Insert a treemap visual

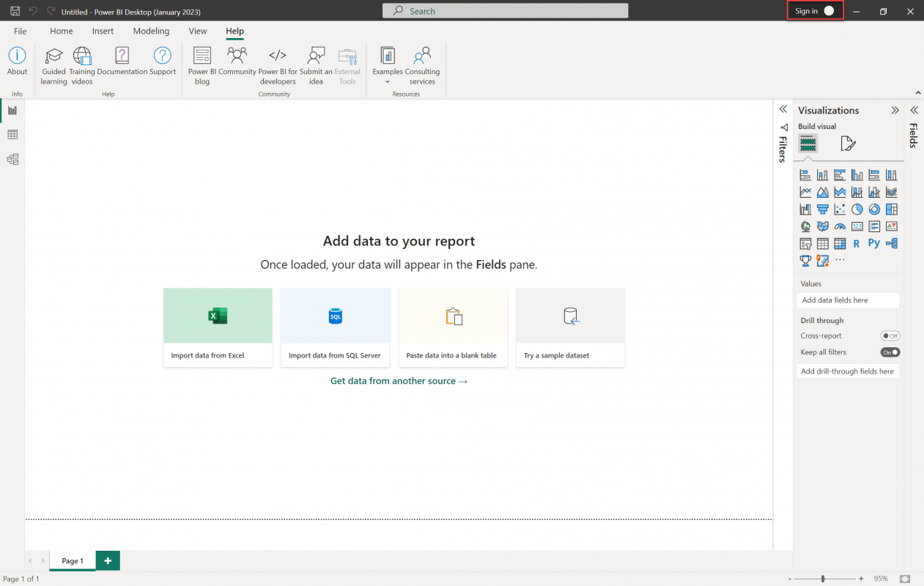click(x=892, y=209)
